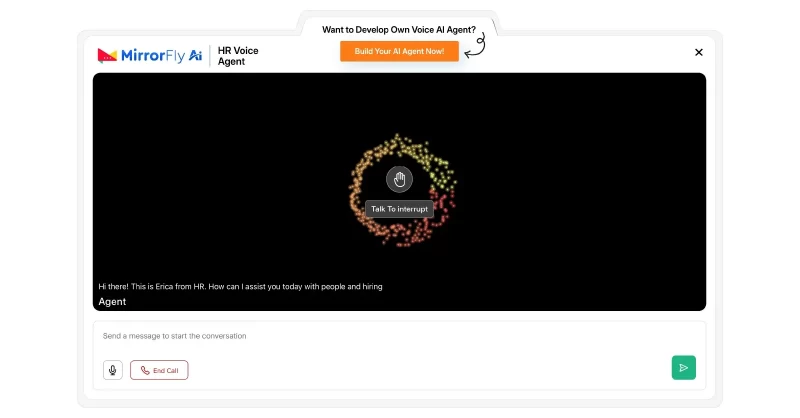The width and height of the screenshot is (800, 418).
Task: Click the Agent speaker label
Action: click(112, 301)
